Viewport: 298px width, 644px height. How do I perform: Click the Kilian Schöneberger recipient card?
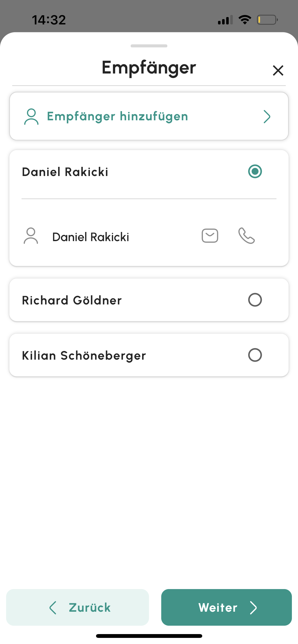tap(149, 355)
